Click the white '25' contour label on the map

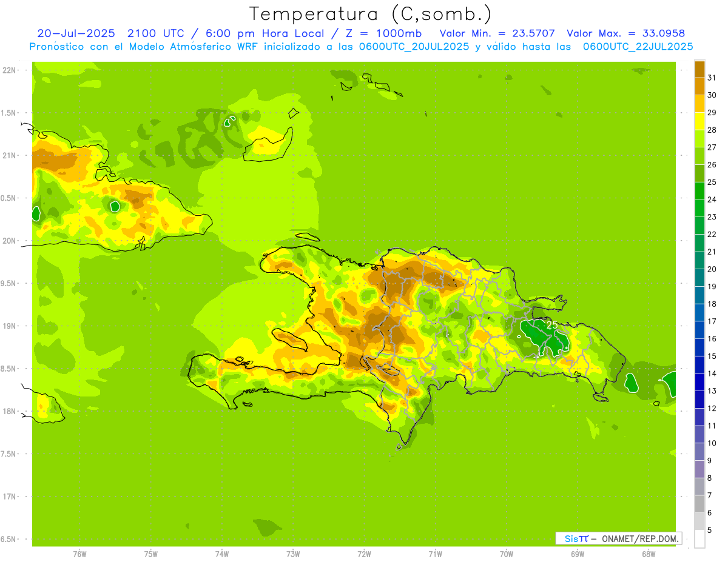[552, 325]
